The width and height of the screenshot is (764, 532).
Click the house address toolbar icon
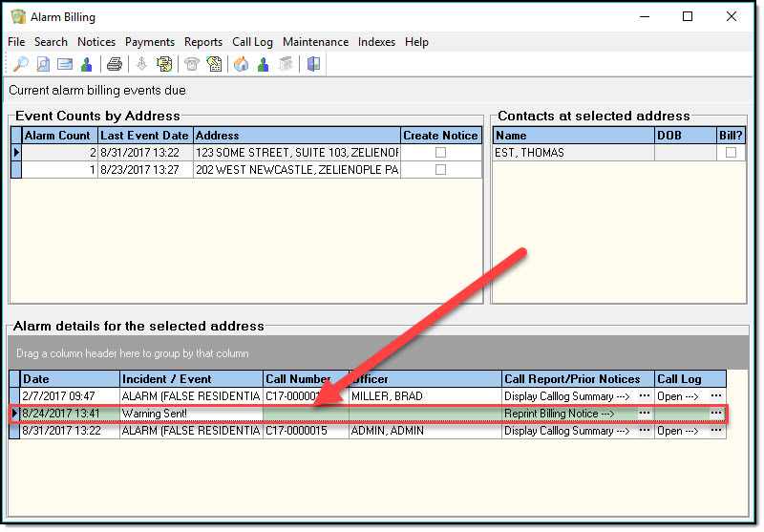click(x=241, y=65)
